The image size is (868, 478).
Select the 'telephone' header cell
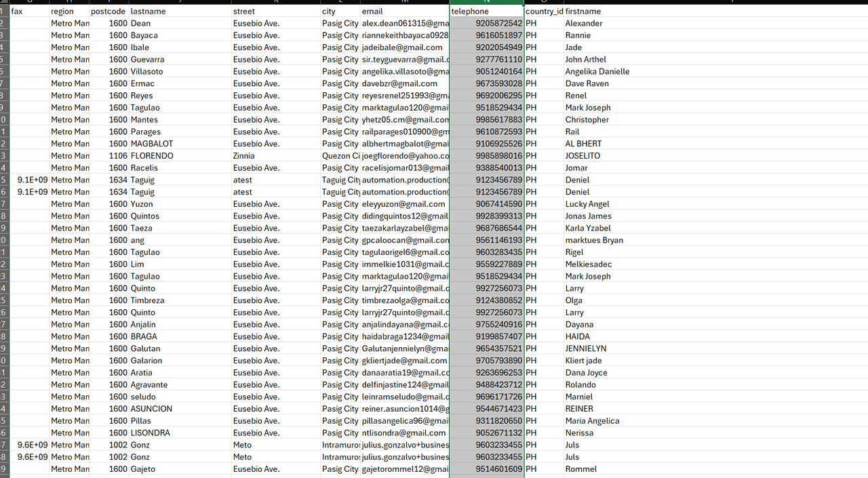(x=487, y=12)
